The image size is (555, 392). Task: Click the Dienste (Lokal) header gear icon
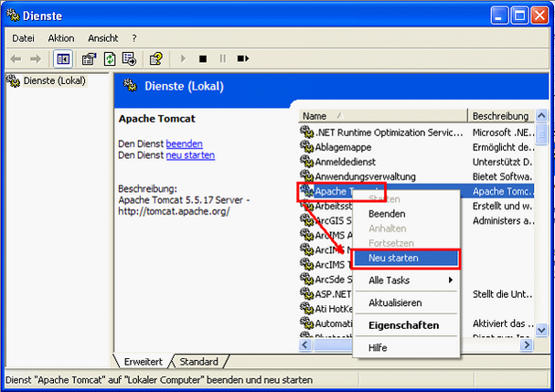point(130,85)
